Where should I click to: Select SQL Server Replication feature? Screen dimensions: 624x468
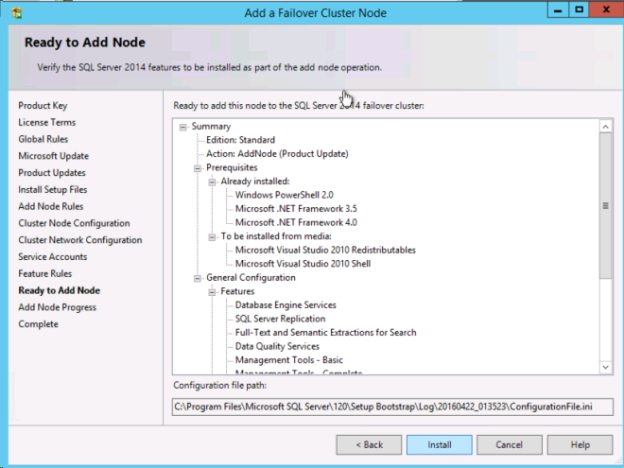point(280,319)
